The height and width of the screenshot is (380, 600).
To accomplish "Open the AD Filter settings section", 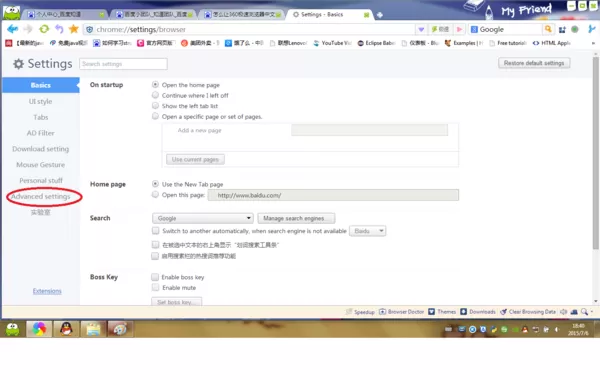I will point(41,133).
